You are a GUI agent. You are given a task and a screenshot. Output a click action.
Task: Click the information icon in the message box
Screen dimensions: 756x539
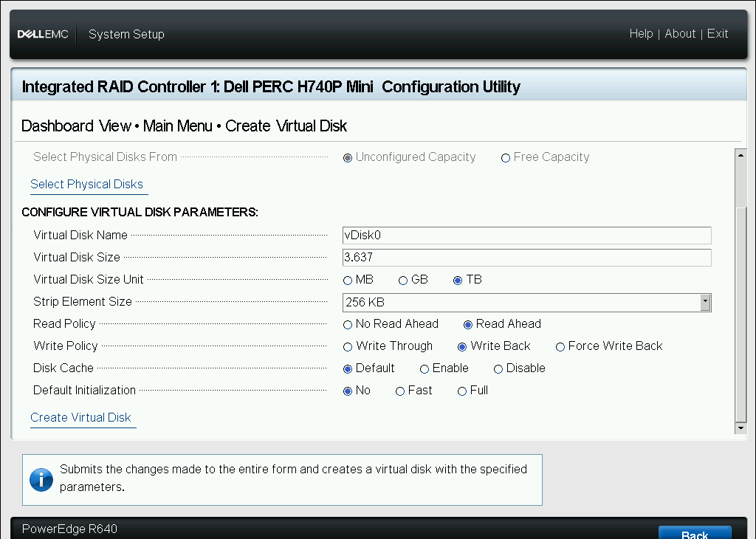click(x=41, y=480)
